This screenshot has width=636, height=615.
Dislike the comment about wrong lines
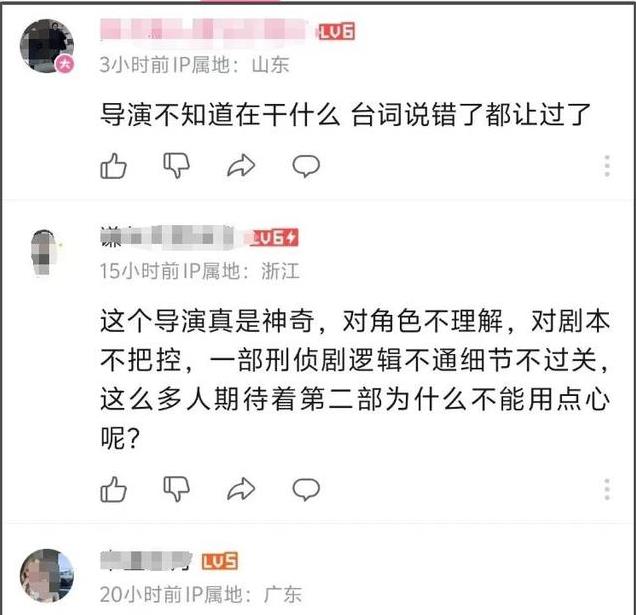176,166
